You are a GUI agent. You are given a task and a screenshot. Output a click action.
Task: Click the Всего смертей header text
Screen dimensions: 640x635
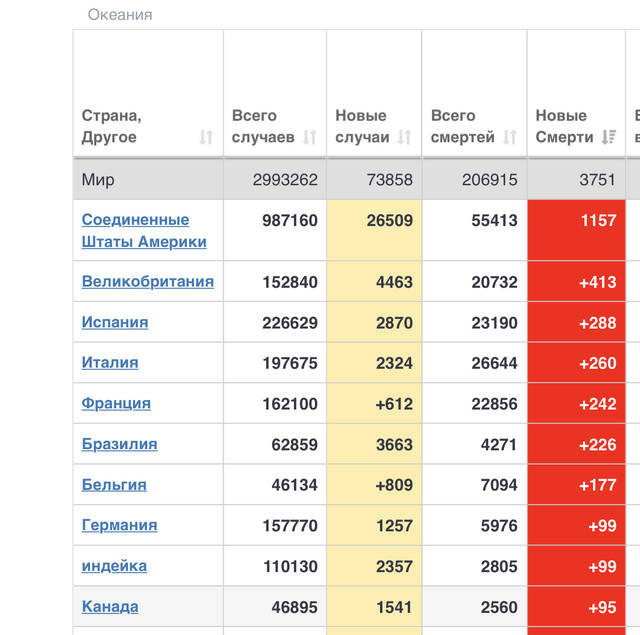(462, 127)
